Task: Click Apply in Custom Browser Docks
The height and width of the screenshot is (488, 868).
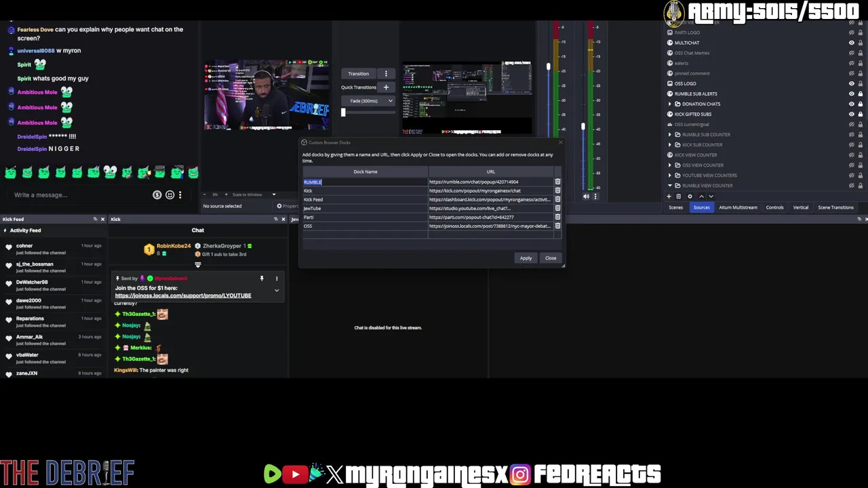Action: click(x=526, y=258)
